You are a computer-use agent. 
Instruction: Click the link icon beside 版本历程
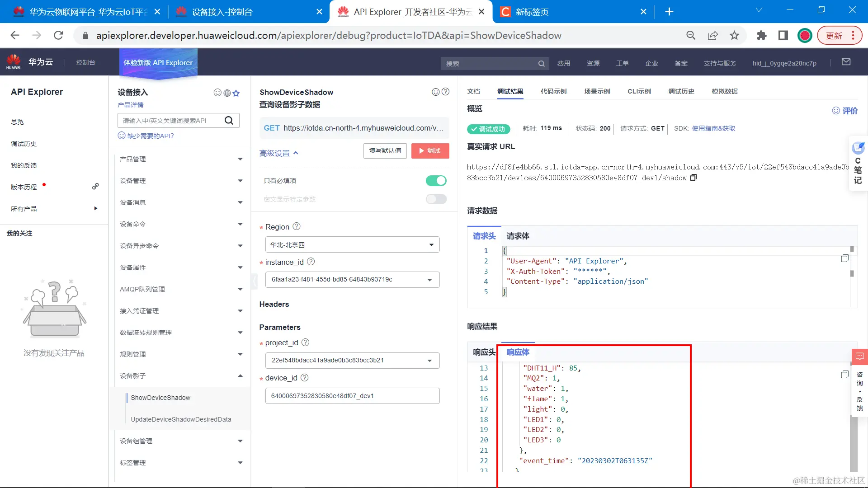(x=95, y=187)
